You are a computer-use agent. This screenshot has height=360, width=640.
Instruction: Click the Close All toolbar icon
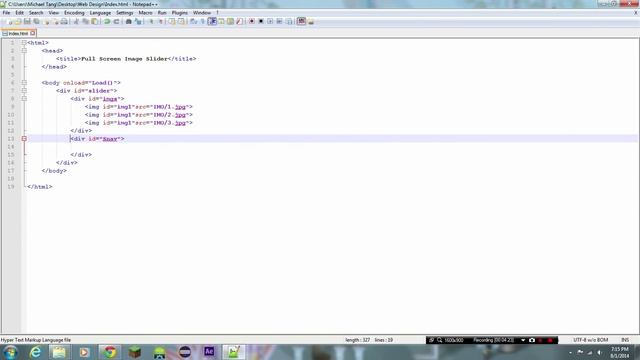(55, 21)
